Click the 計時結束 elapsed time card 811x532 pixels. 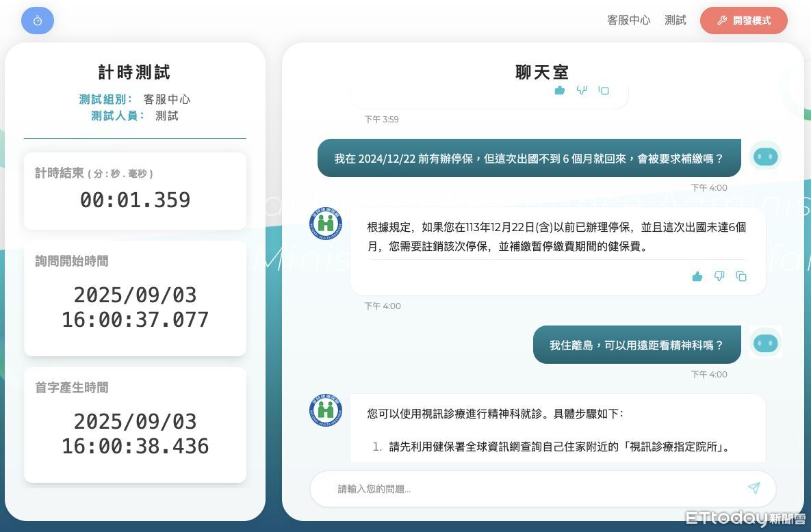coord(135,191)
